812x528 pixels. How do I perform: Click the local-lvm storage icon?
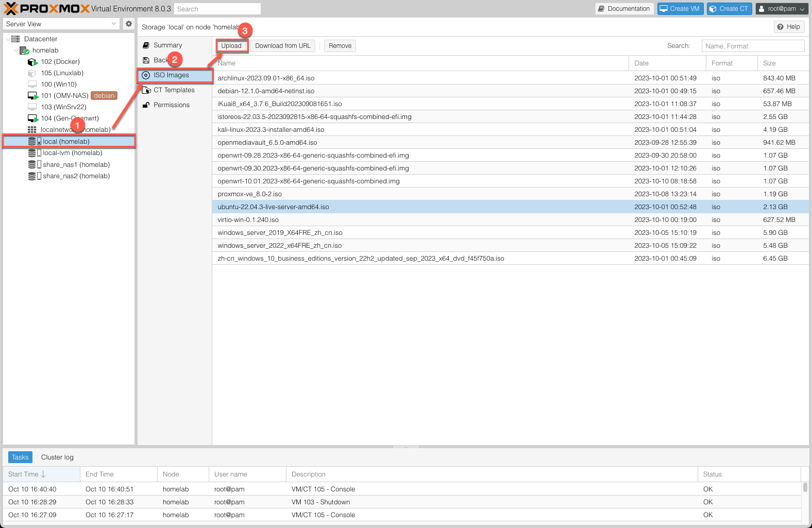coord(35,153)
